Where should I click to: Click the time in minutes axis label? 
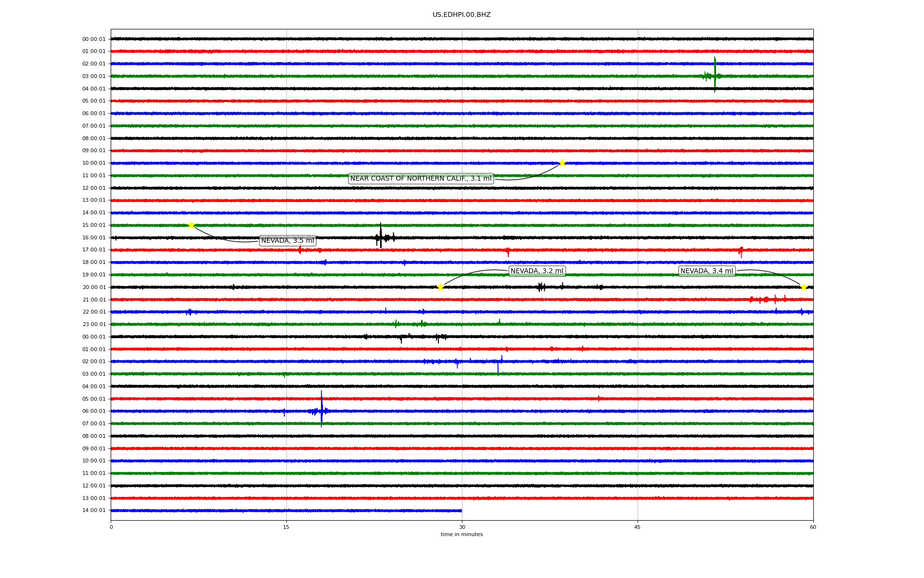click(462, 535)
